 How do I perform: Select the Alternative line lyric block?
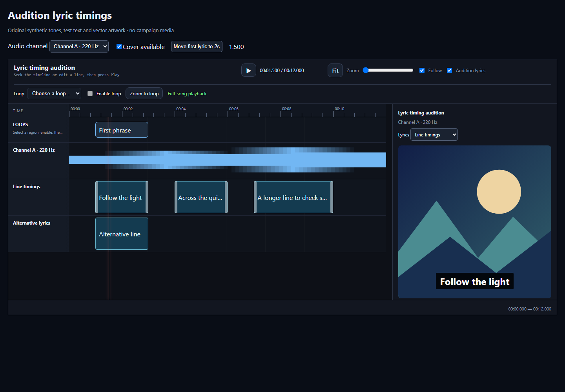point(122,234)
